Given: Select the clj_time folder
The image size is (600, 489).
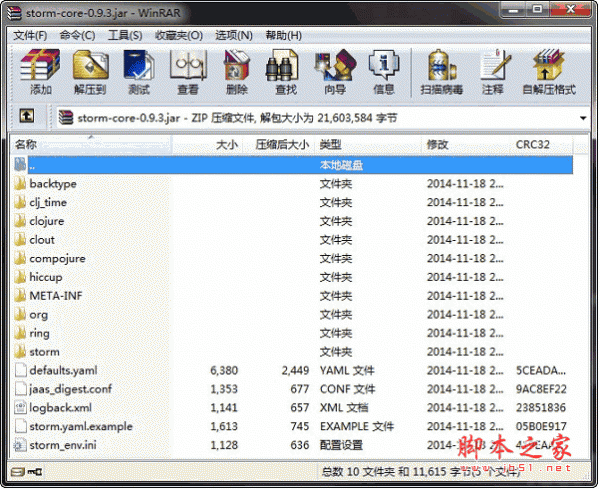Looking at the screenshot, I should 48,202.
